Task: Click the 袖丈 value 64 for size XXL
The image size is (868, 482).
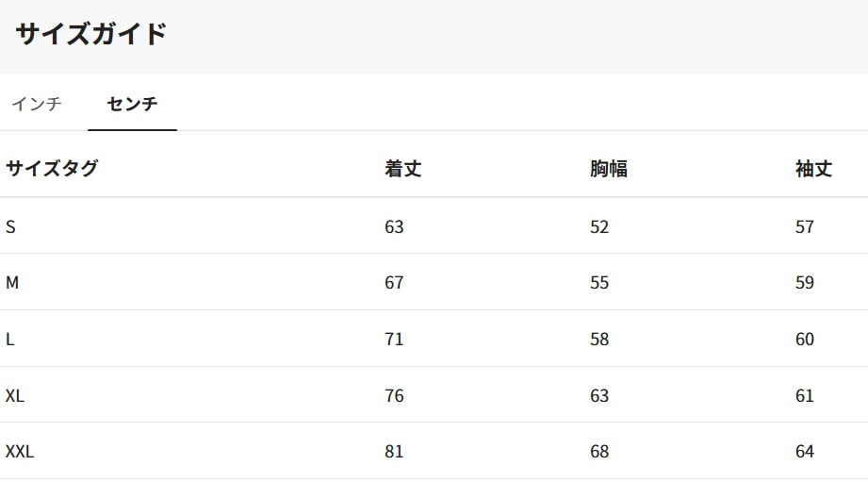Action: pyautogui.click(x=805, y=452)
